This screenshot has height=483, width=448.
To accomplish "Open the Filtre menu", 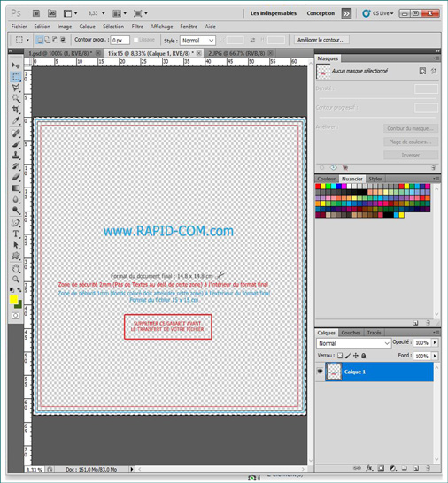I will point(137,27).
